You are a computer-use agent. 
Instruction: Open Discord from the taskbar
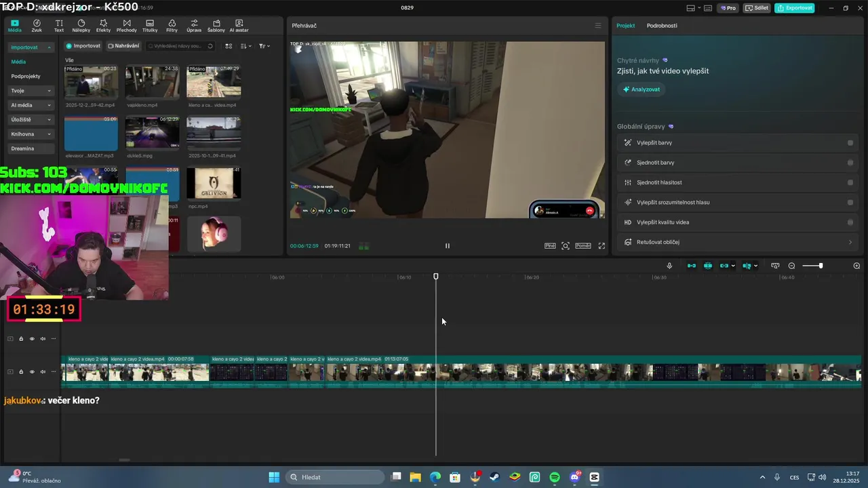575,477
